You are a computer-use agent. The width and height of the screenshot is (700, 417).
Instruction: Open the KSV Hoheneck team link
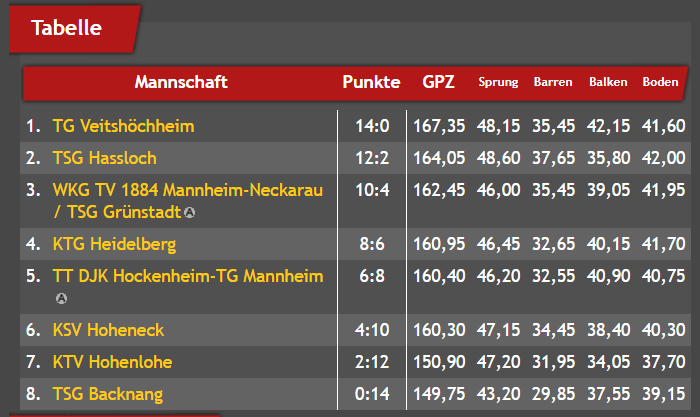pos(108,330)
